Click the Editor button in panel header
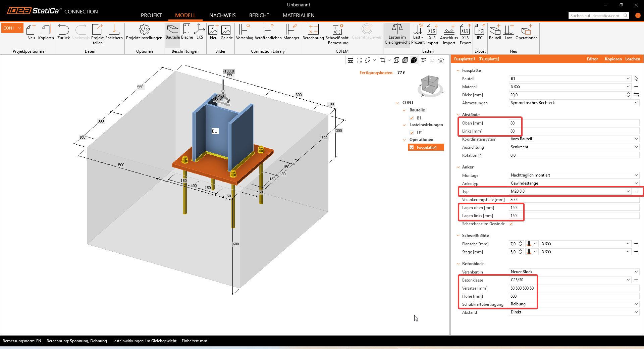 tap(592, 59)
